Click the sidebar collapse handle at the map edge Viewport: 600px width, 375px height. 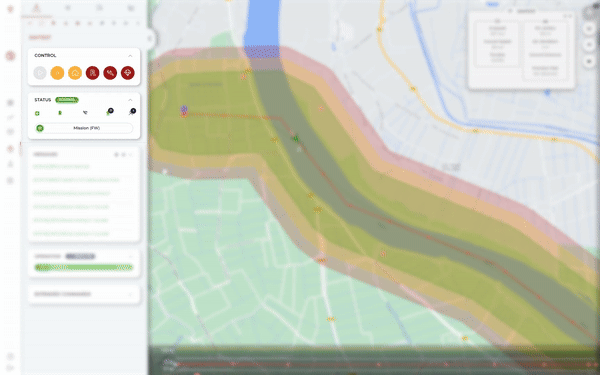[x=150, y=38]
